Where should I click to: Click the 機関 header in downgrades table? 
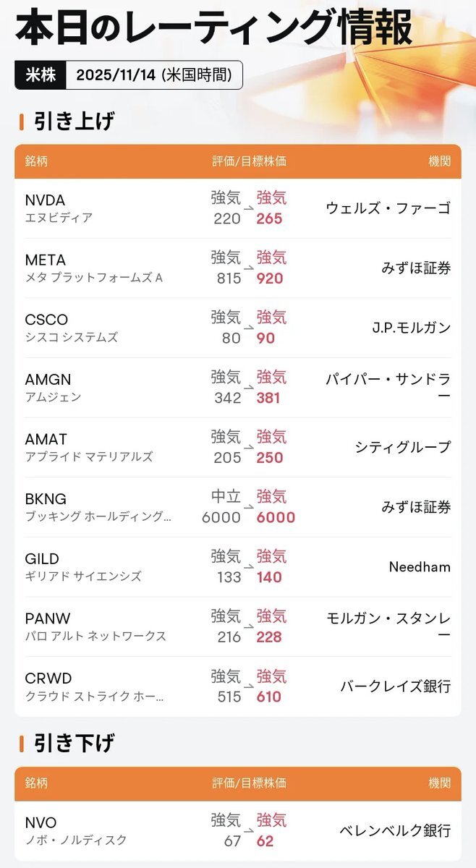pos(439,783)
